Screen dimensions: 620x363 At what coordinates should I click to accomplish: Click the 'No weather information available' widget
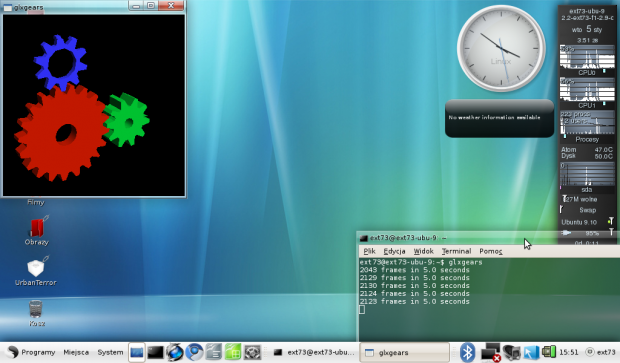tap(499, 118)
